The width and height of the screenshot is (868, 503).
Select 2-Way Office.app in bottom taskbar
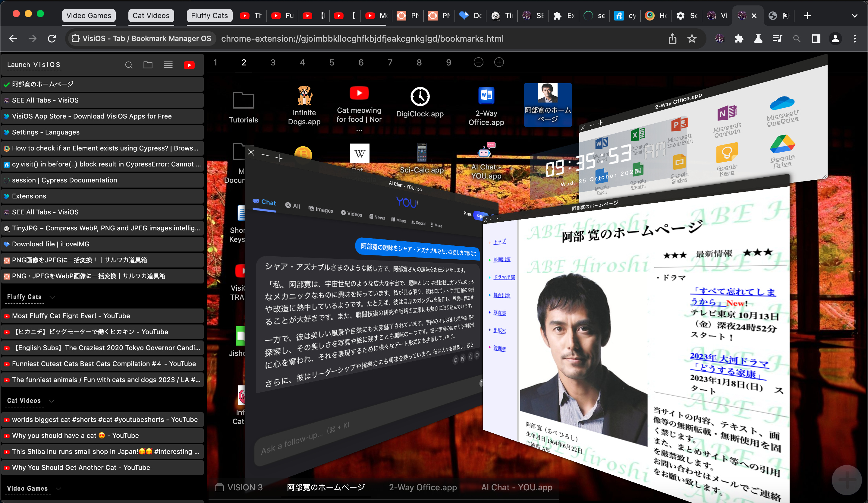pos(423,488)
